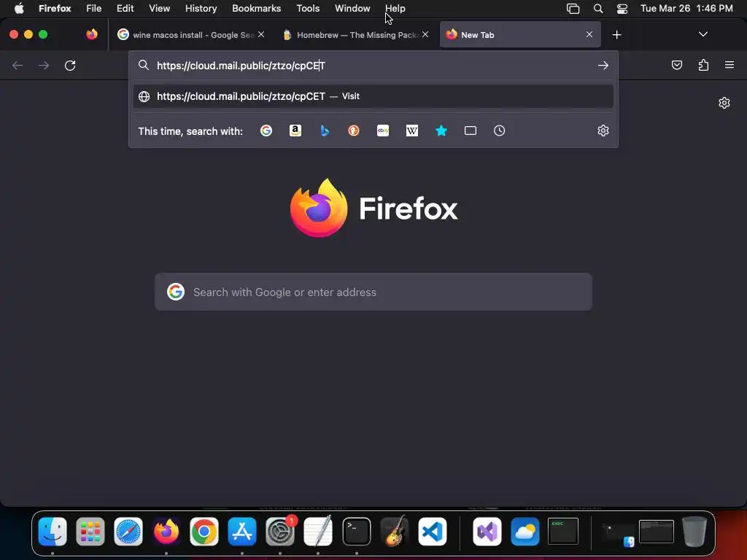Open Firefox View pinned tab
This screenshot has height=560, width=747.
click(92, 34)
